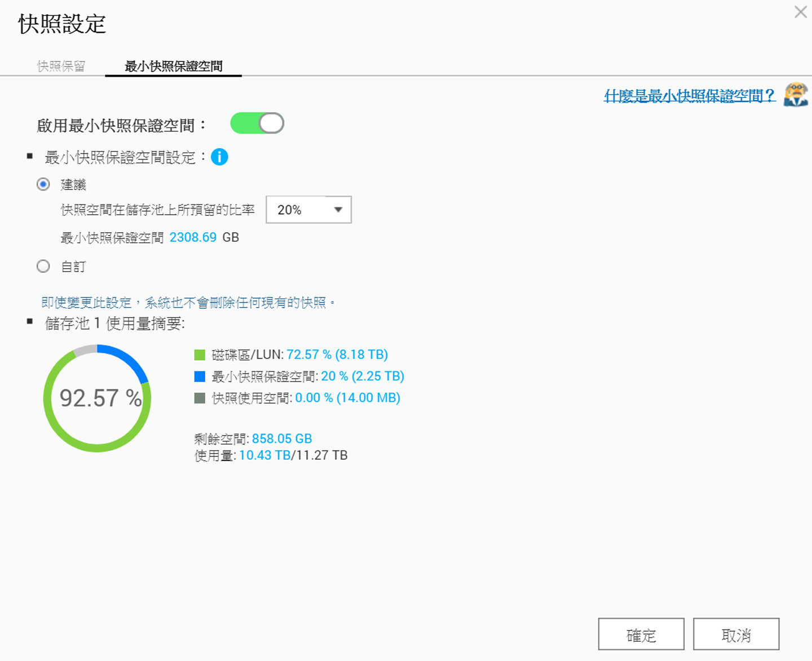Switch to the 最小快照保證空間 tab
812x661 pixels.
click(x=173, y=66)
